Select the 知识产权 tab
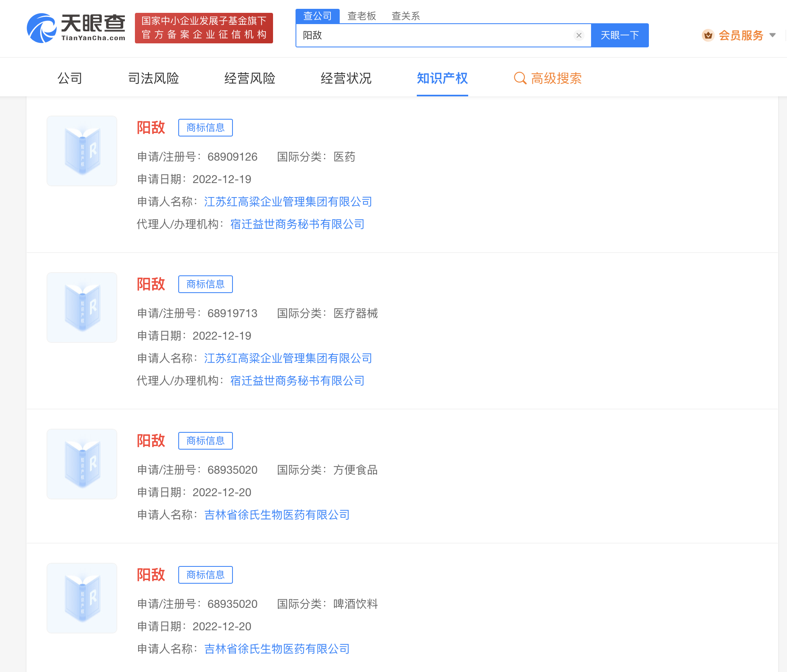 pos(442,78)
